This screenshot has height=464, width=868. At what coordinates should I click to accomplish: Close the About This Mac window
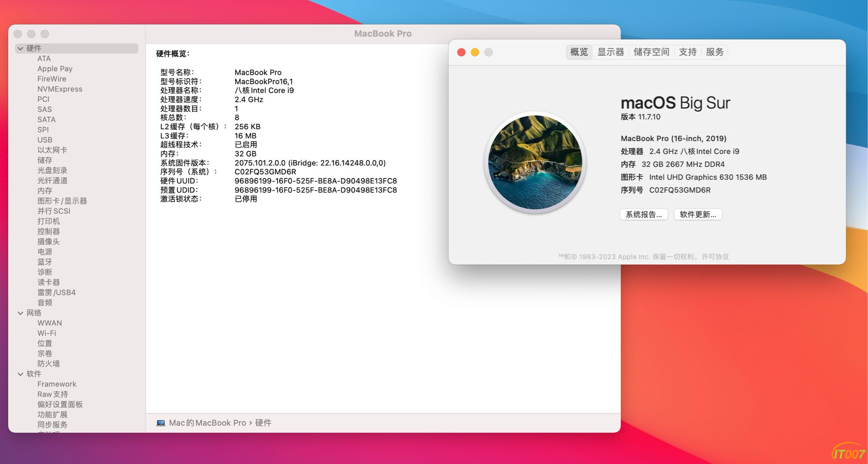click(461, 52)
